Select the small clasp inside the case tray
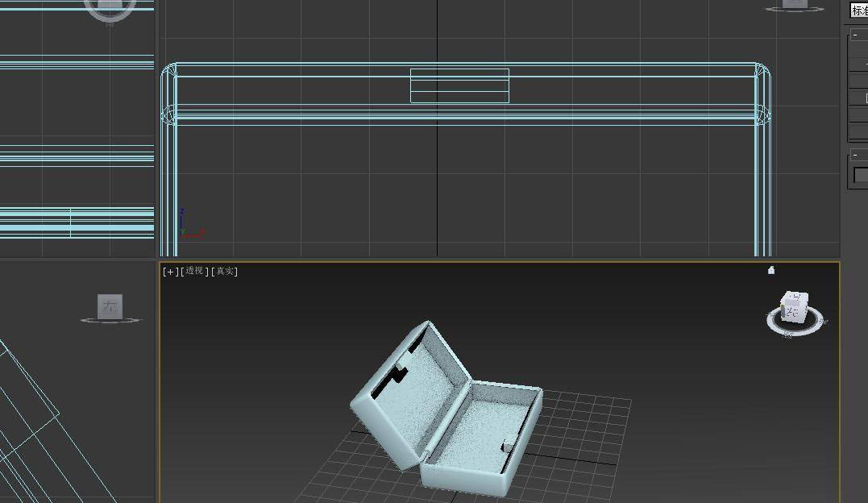The width and height of the screenshot is (868, 503). pyautogui.click(x=508, y=446)
